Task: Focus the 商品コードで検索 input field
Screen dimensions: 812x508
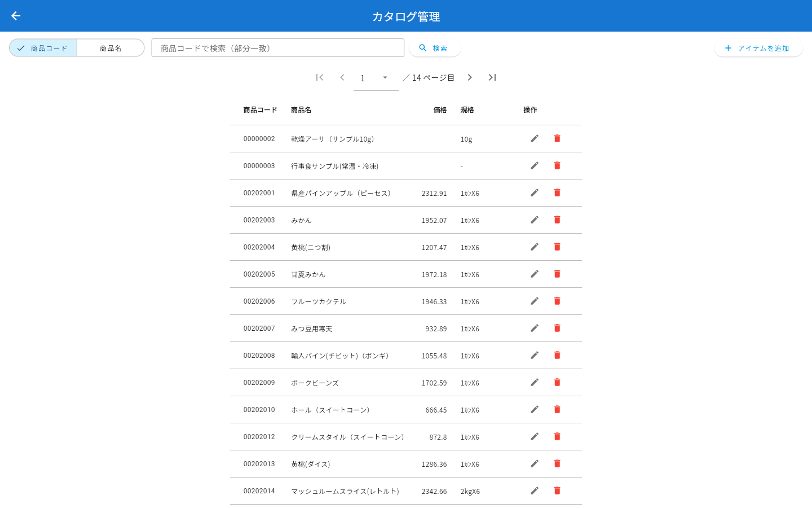Action: click(x=278, y=48)
